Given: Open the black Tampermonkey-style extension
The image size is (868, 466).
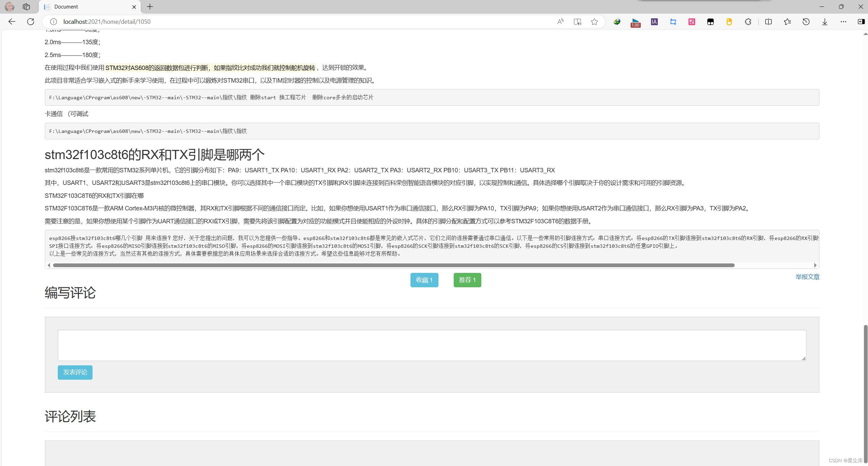Looking at the screenshot, I should [710, 22].
